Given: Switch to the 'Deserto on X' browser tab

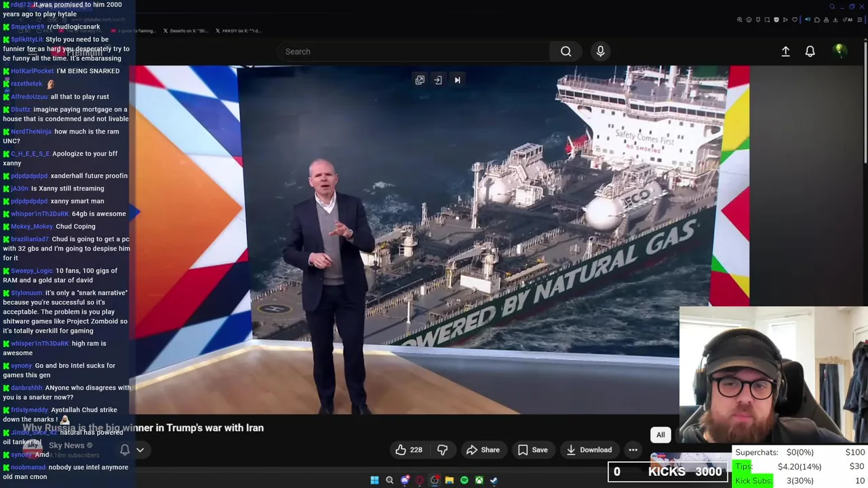Looking at the screenshot, I should point(184,30).
